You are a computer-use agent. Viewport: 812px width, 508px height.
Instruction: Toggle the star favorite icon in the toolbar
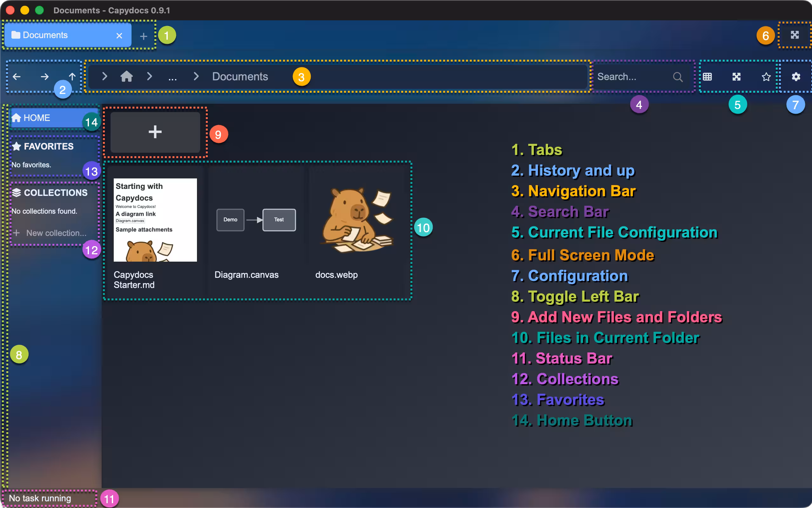pos(766,77)
